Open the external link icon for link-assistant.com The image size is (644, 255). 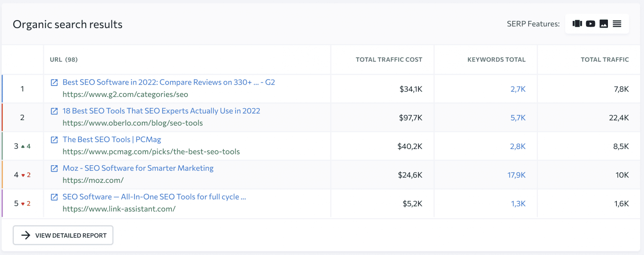(x=54, y=196)
